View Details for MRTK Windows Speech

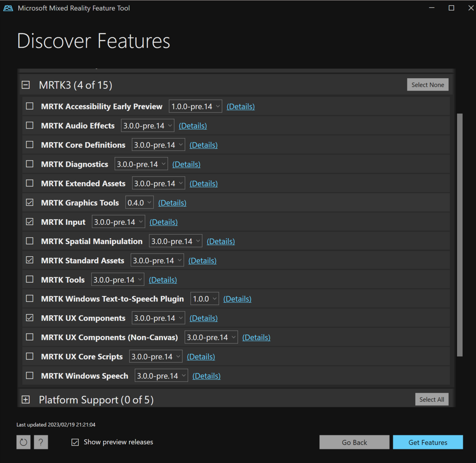coord(206,376)
